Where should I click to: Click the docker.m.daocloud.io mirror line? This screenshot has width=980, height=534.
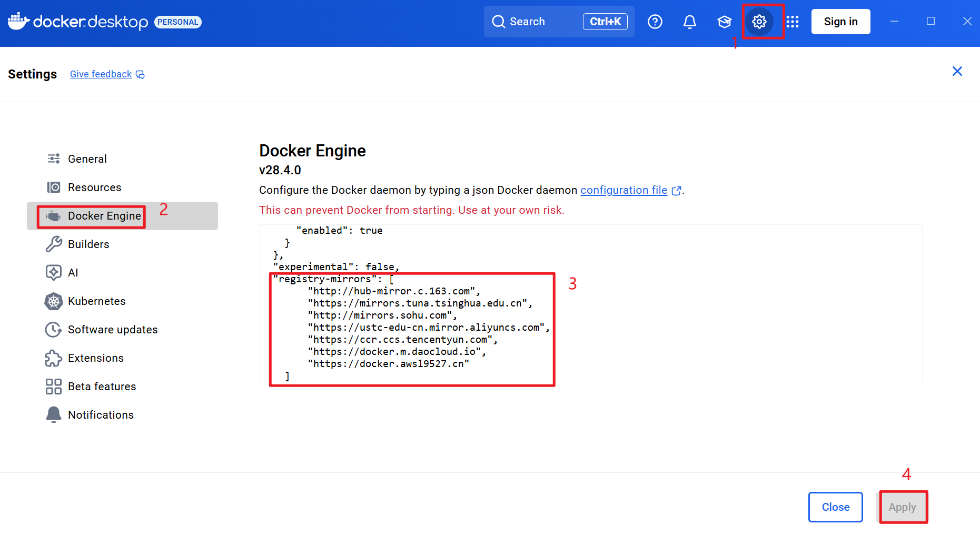pos(397,352)
